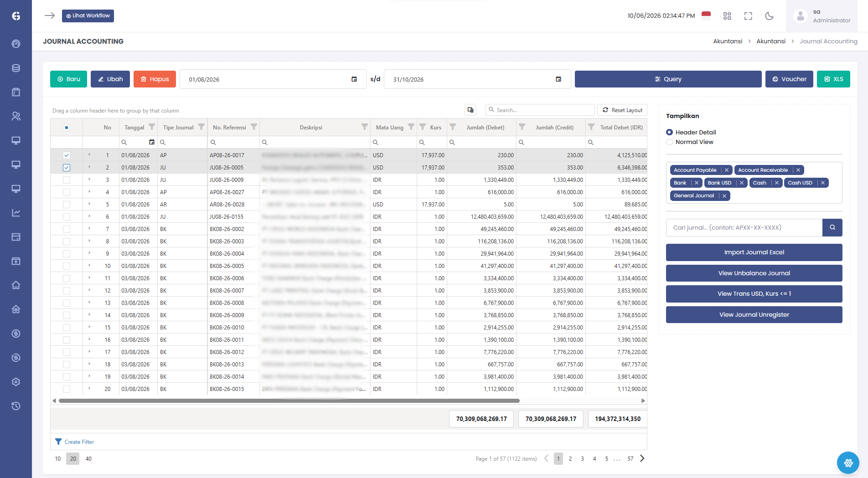The width and height of the screenshot is (868, 478).
Task: Click Import Journal Excel button
Action: click(754, 252)
